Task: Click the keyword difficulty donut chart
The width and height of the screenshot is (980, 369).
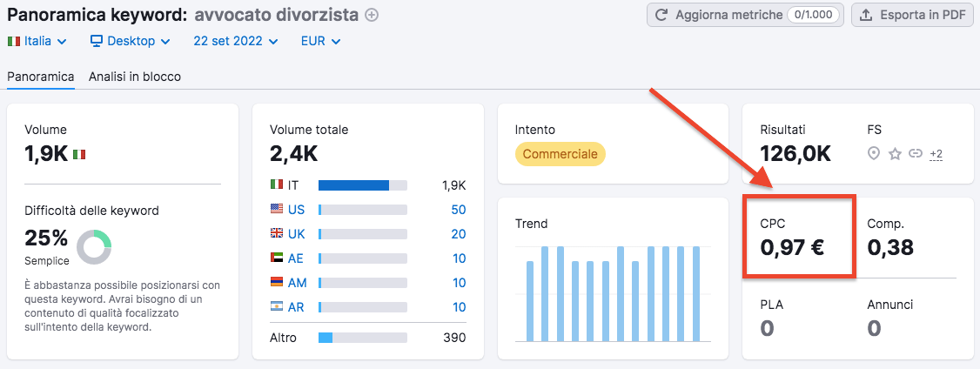Action: point(94,247)
